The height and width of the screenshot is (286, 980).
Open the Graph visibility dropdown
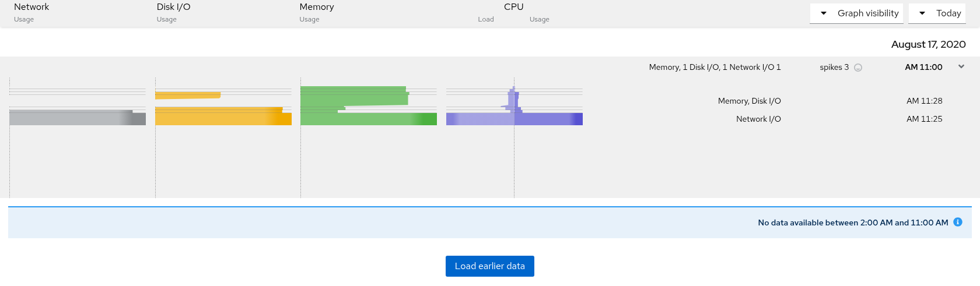[856, 13]
